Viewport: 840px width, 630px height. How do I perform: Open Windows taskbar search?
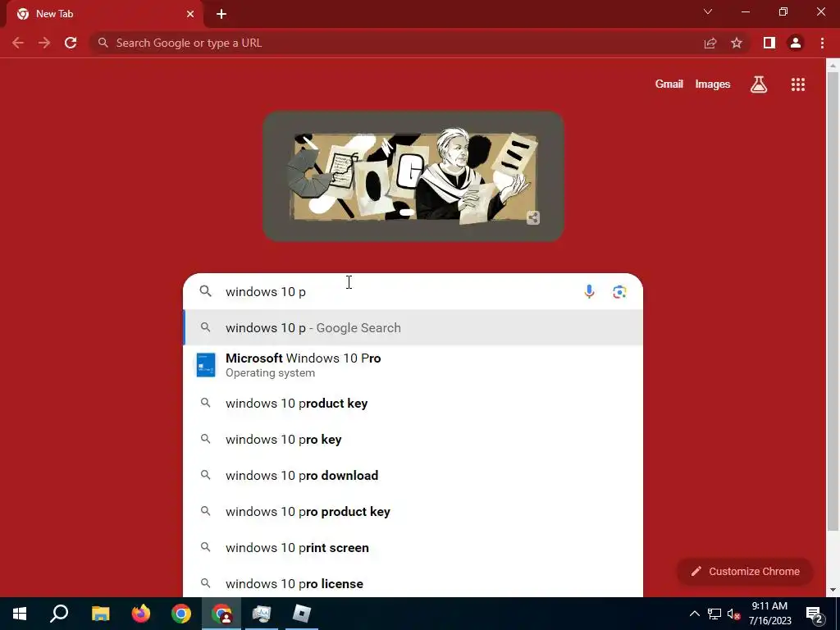click(x=59, y=614)
